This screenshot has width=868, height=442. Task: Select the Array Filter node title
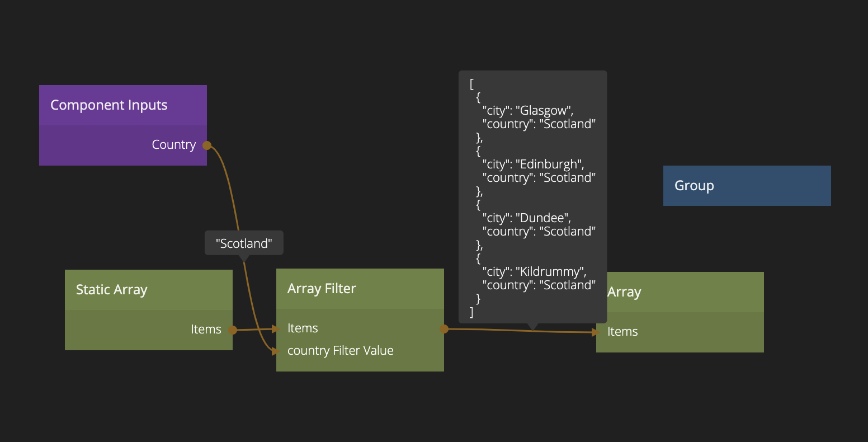coord(322,289)
